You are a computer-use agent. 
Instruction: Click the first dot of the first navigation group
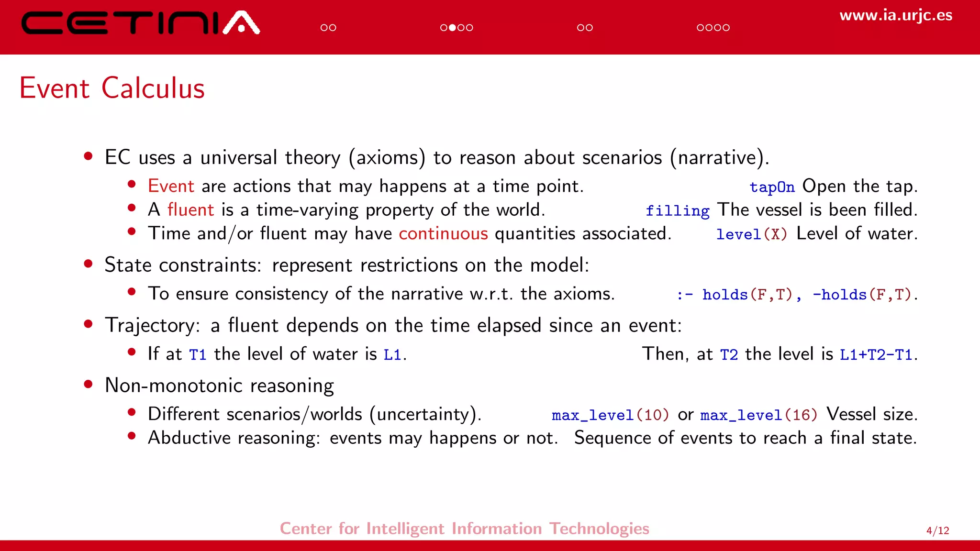[x=324, y=28]
